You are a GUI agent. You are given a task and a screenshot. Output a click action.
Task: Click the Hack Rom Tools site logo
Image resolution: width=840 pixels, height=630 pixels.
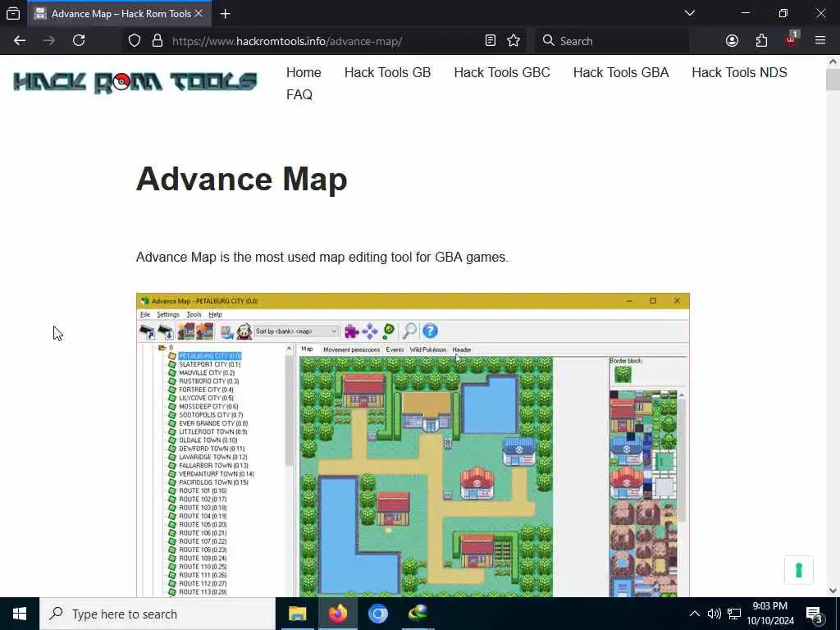tap(135, 82)
